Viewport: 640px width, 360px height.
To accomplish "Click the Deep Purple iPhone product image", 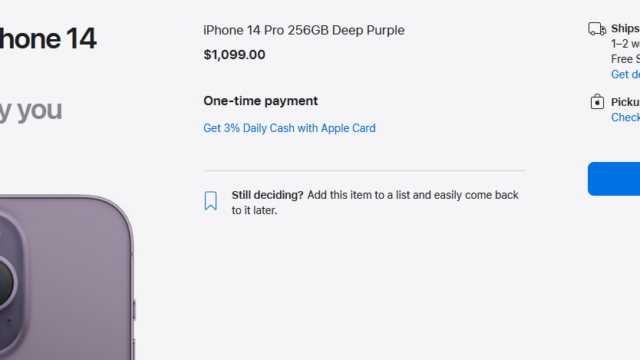I will point(67,278).
